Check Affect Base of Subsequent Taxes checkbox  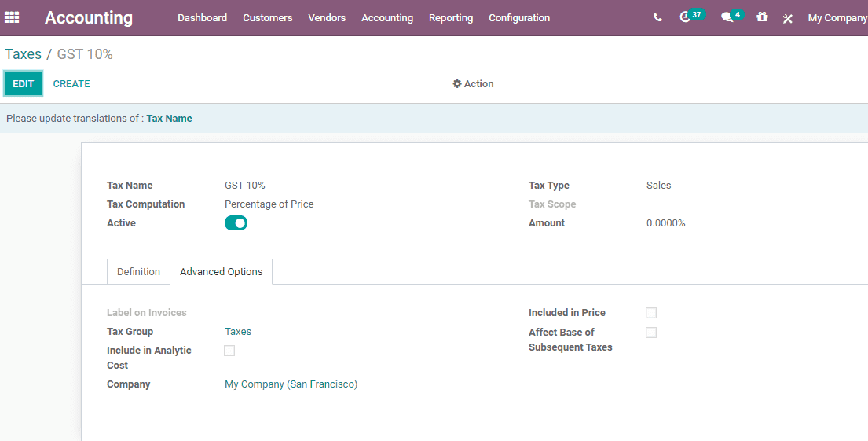[x=651, y=333]
